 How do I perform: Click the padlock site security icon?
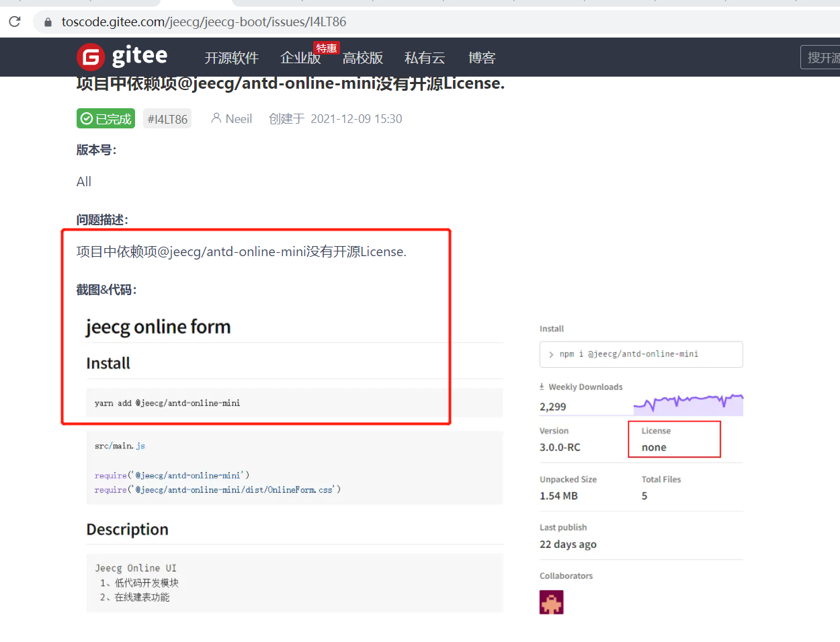tap(48, 22)
